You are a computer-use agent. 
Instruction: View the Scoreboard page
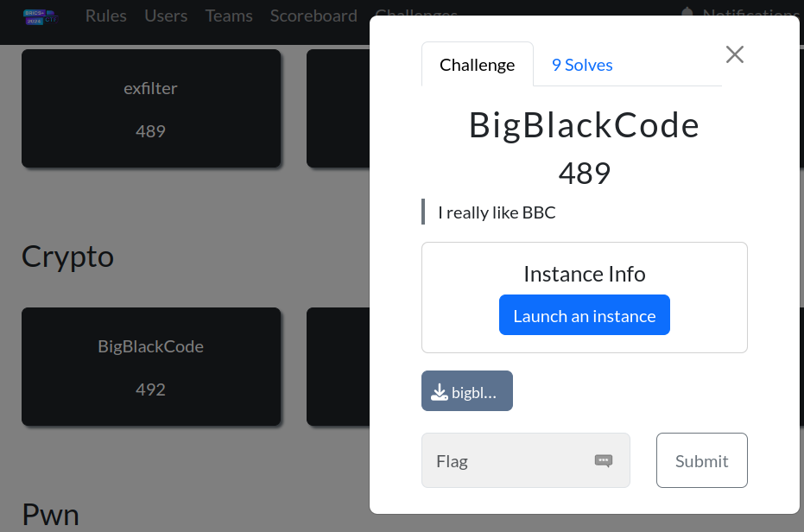click(313, 16)
